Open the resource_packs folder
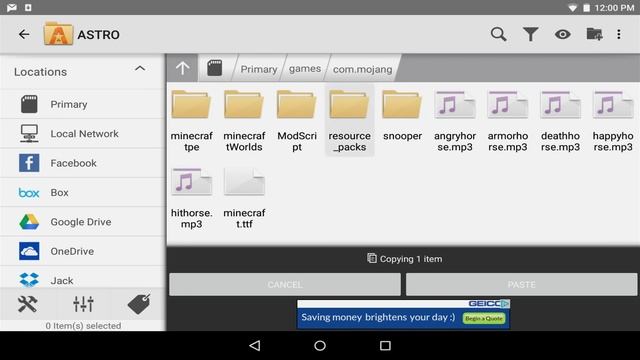This screenshot has width=640, height=360. 349,120
